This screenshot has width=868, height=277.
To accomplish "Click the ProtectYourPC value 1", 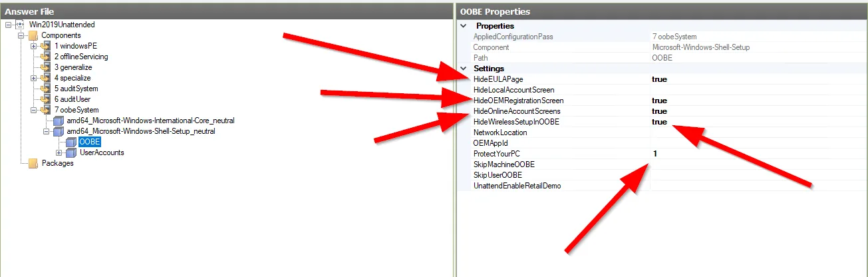I will 655,154.
